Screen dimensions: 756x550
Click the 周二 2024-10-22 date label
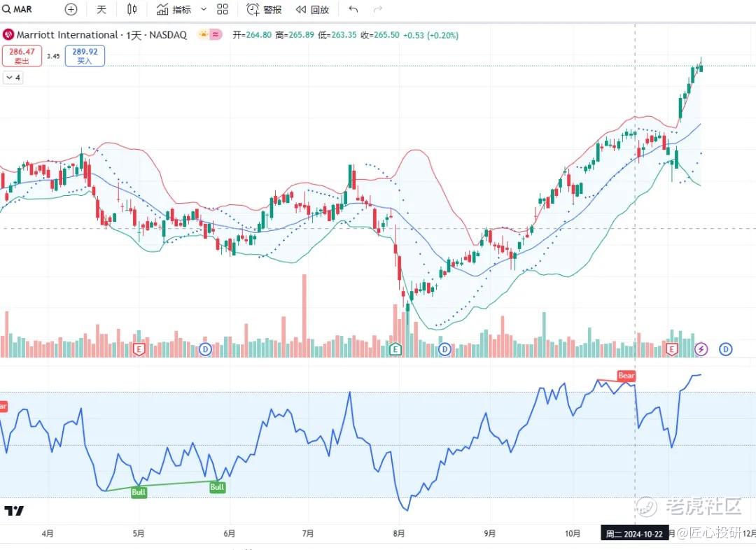[x=634, y=534]
